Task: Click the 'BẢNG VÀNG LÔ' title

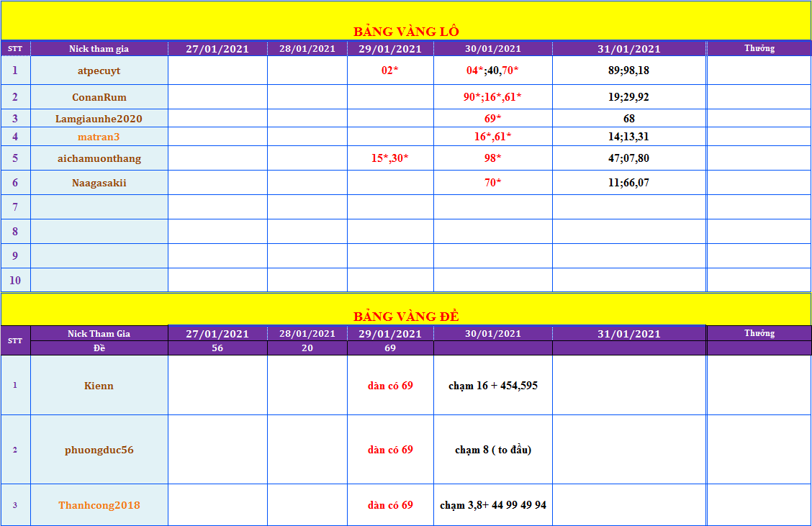Action: pyautogui.click(x=406, y=32)
